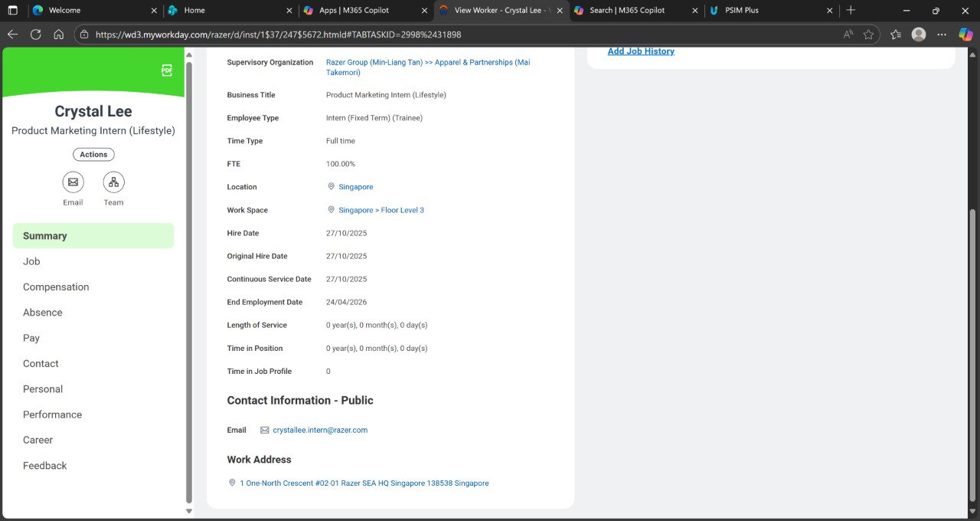Select the Product Marketing Intern (Lifestyle) business title

[x=386, y=95]
